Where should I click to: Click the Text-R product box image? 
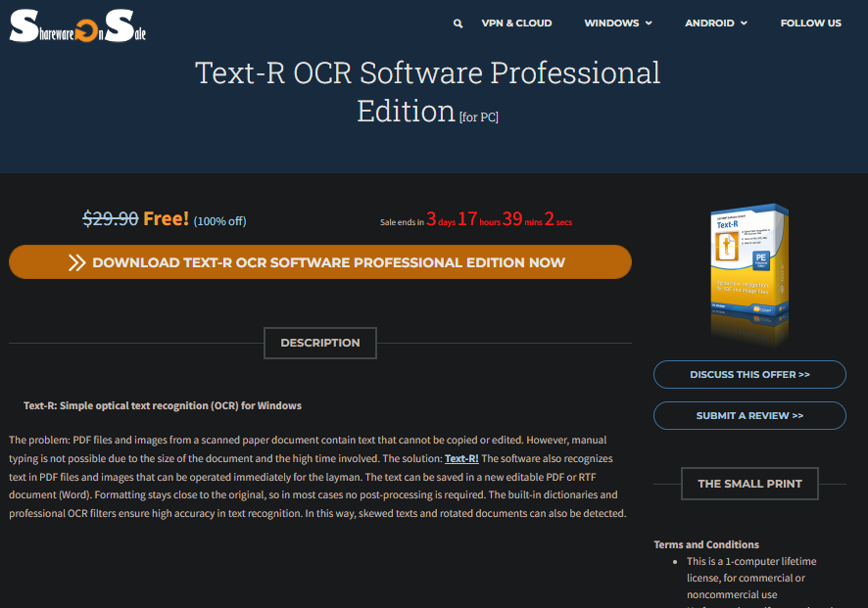(x=749, y=273)
